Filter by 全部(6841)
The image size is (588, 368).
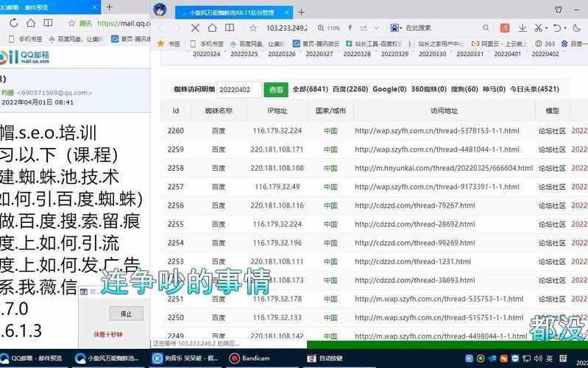(x=310, y=89)
